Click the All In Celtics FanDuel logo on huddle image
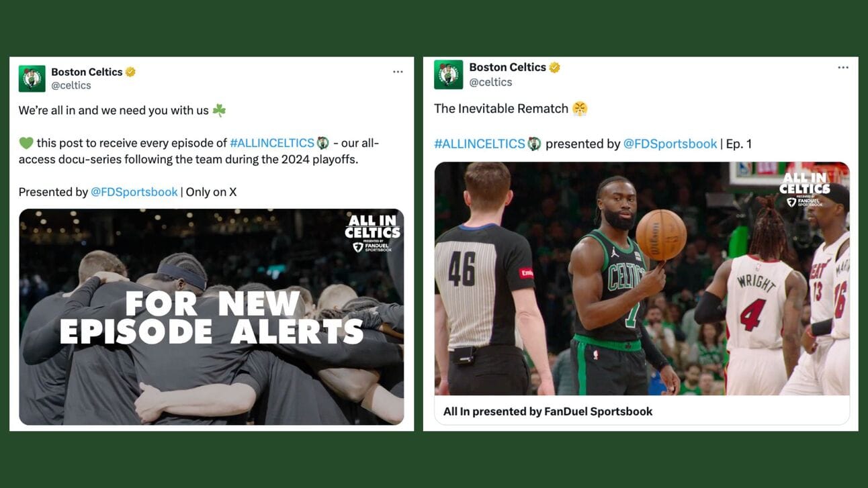Screen dimensions: 868x488 372,234
